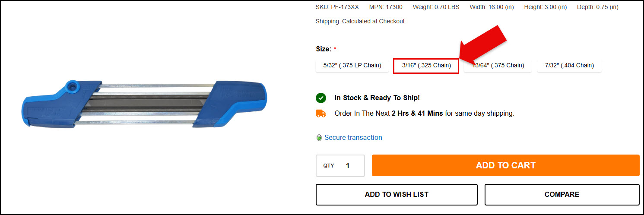Click the In Stock & Ready To Ship text
This screenshot has width=644, height=215.
pos(377,98)
